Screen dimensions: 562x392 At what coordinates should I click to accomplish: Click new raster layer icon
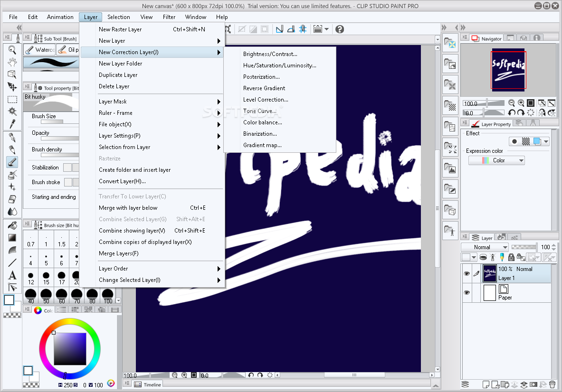pyautogui.click(x=486, y=384)
